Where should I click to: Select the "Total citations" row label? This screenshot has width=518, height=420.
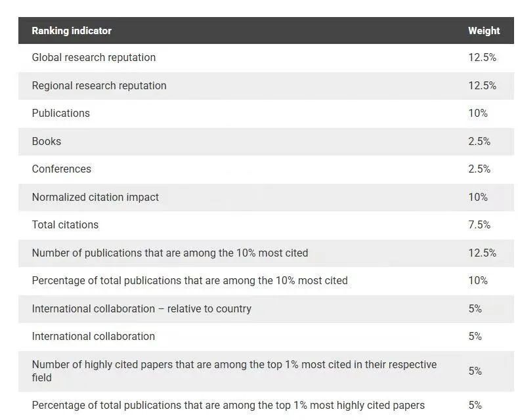tap(65, 225)
